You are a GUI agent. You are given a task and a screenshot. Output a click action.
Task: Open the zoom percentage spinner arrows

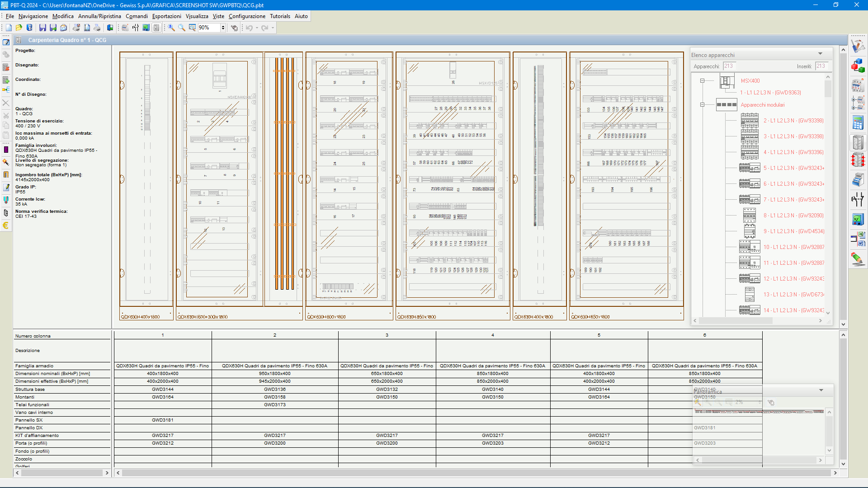[x=223, y=28]
